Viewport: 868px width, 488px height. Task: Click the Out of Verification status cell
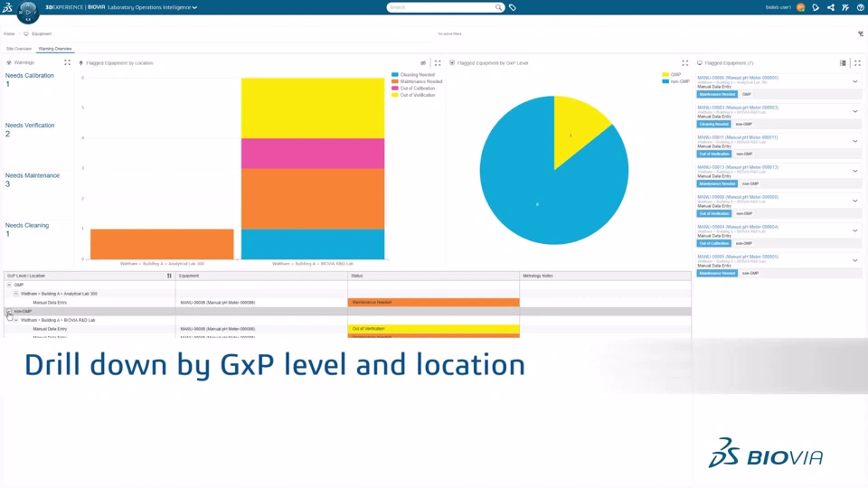[x=433, y=329]
